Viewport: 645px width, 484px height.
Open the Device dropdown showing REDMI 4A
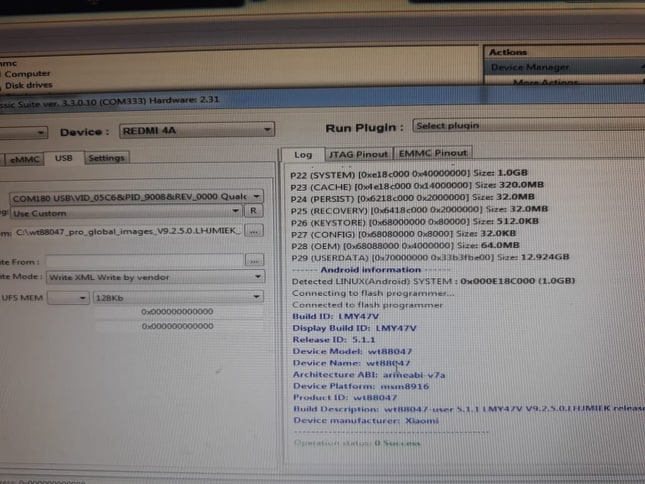tap(197, 130)
